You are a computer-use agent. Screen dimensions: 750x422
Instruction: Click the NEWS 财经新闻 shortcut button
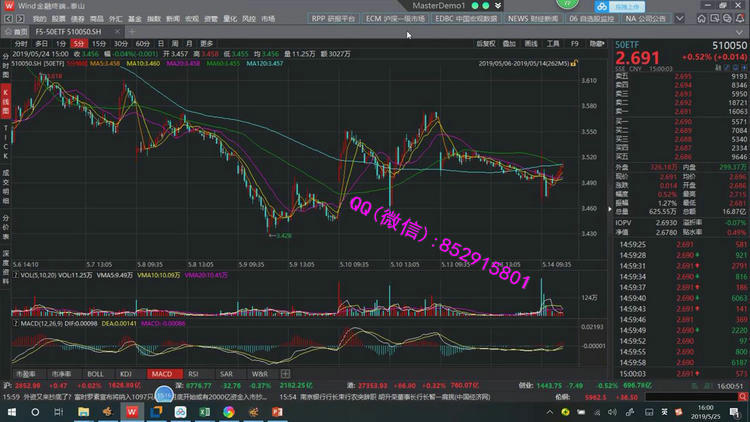point(533,18)
